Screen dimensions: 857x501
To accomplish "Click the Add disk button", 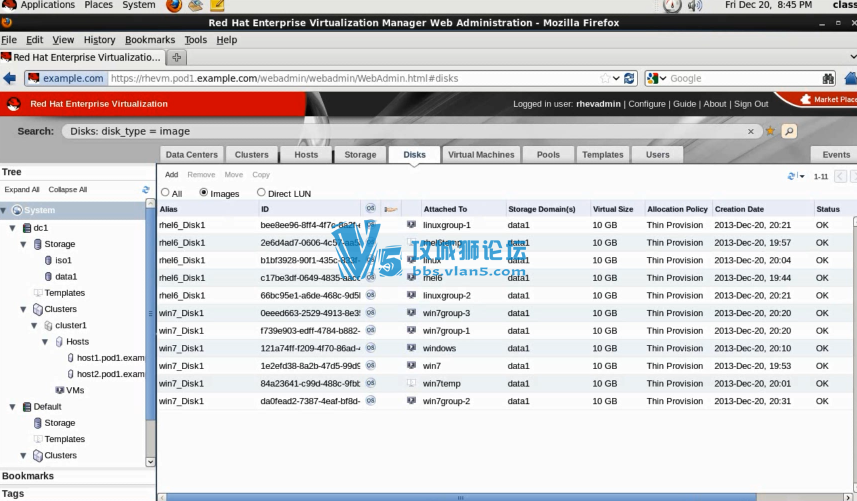I will coord(172,175).
